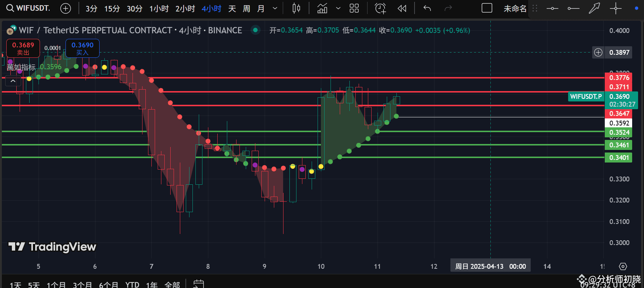Click the 0.3596 indicator value
Screen dimensions: 644x288
(51, 67)
